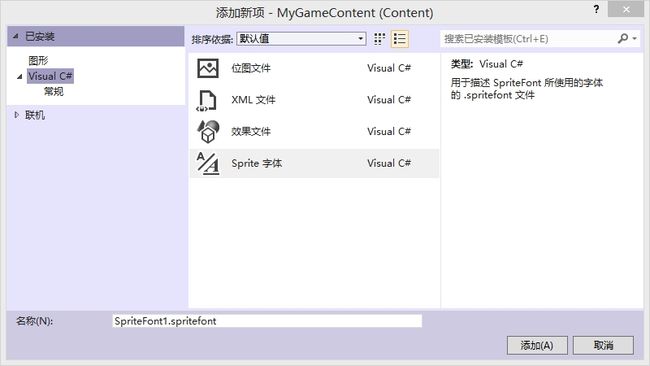The height and width of the screenshot is (366, 650).
Task: Click the 已安装 header label
Action: pyautogui.click(x=40, y=36)
